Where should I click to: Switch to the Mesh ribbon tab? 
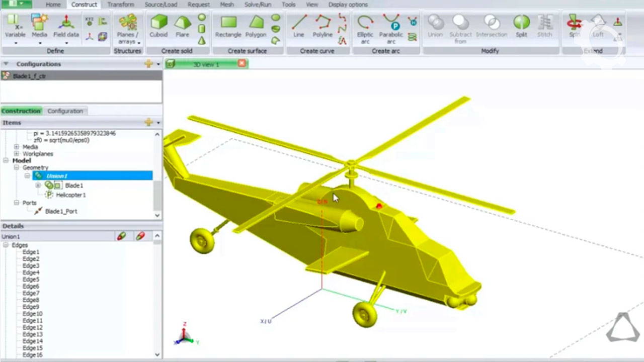tap(227, 5)
